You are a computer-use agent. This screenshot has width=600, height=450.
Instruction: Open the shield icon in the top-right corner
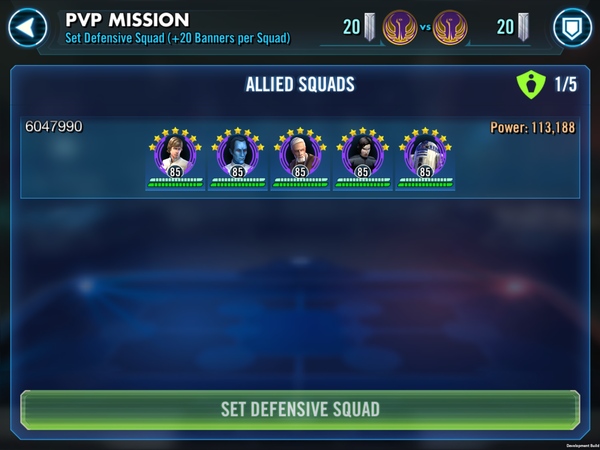pyautogui.click(x=572, y=28)
